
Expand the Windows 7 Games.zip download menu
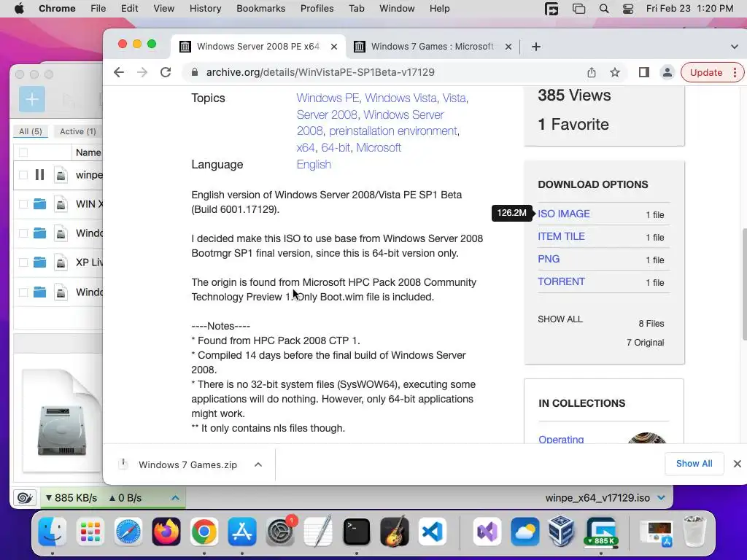258,464
